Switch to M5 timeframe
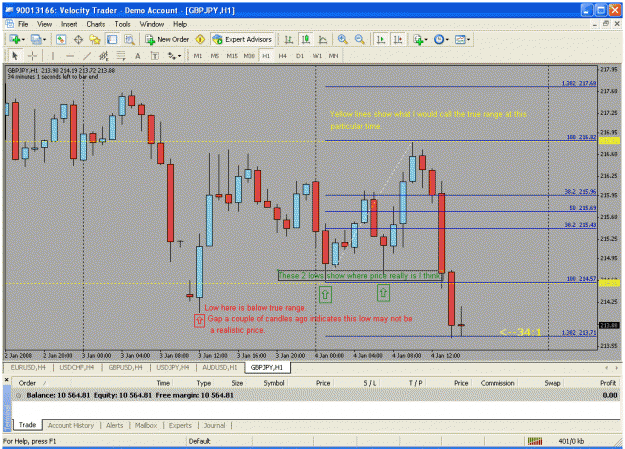This screenshot has height=449, width=625. (214, 56)
